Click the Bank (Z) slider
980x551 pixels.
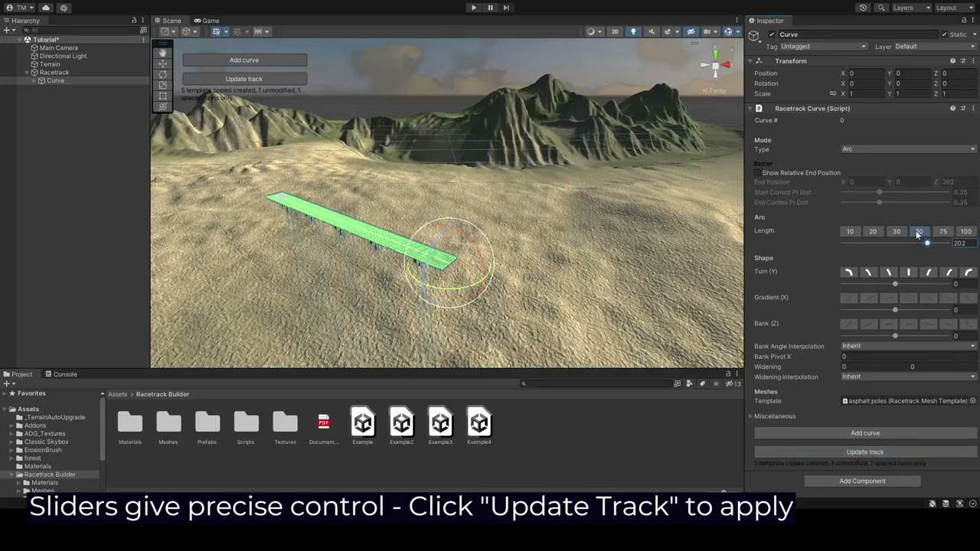895,335
